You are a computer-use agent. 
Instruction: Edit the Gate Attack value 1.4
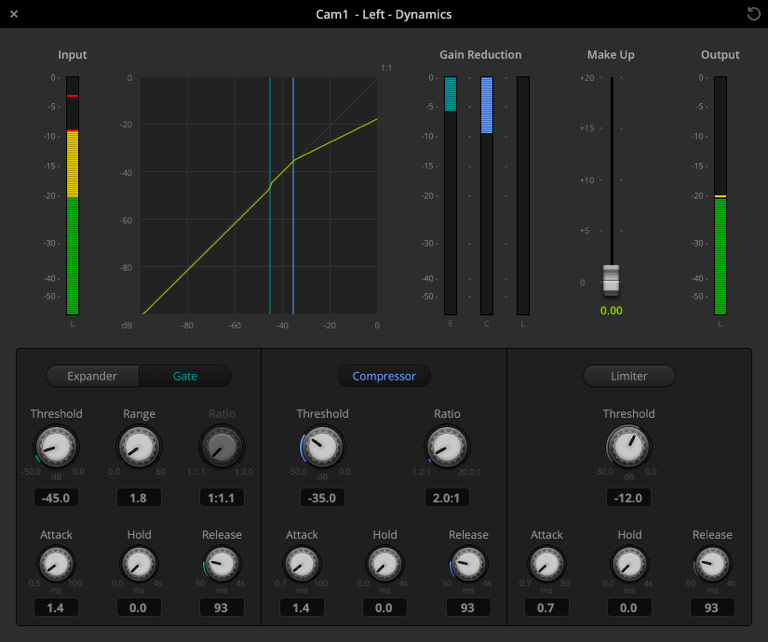[x=56, y=608]
